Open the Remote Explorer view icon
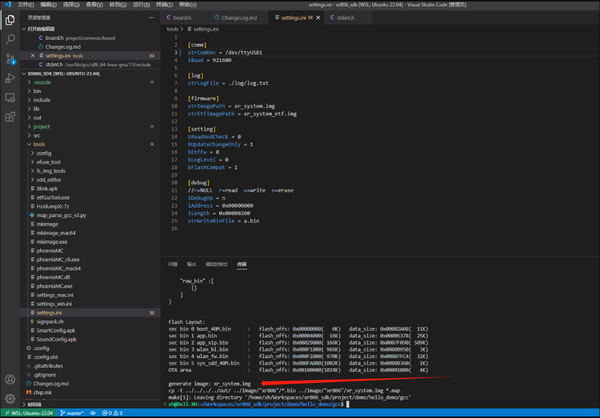 (10, 98)
